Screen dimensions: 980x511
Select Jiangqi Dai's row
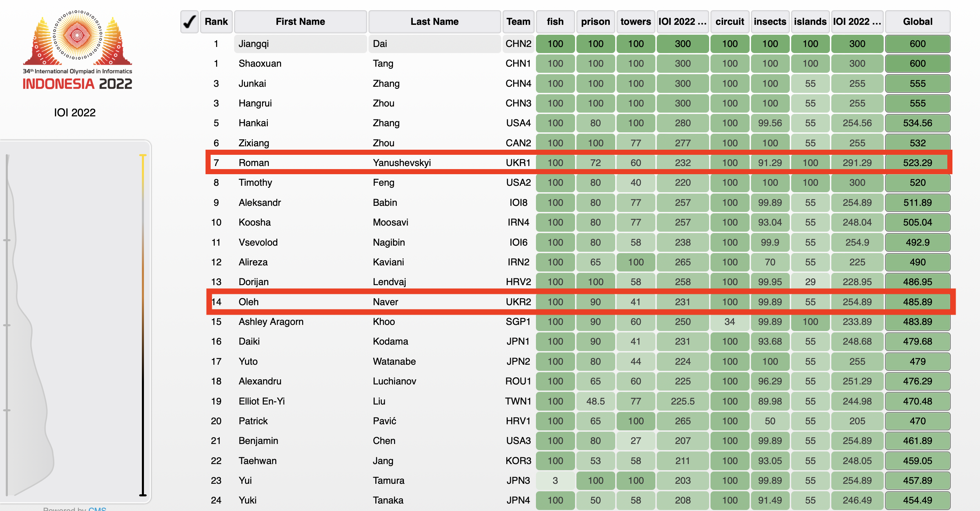pos(300,44)
